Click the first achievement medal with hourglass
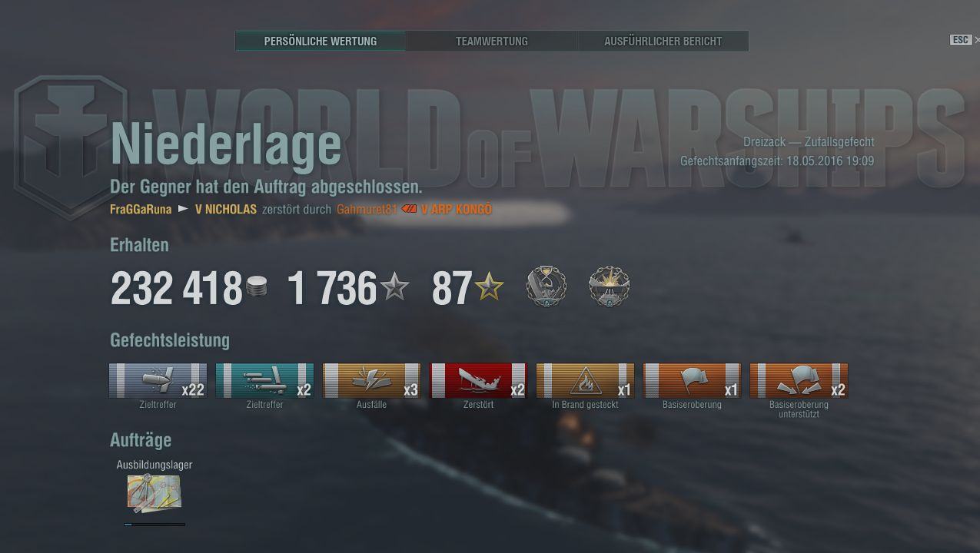 [x=546, y=286]
